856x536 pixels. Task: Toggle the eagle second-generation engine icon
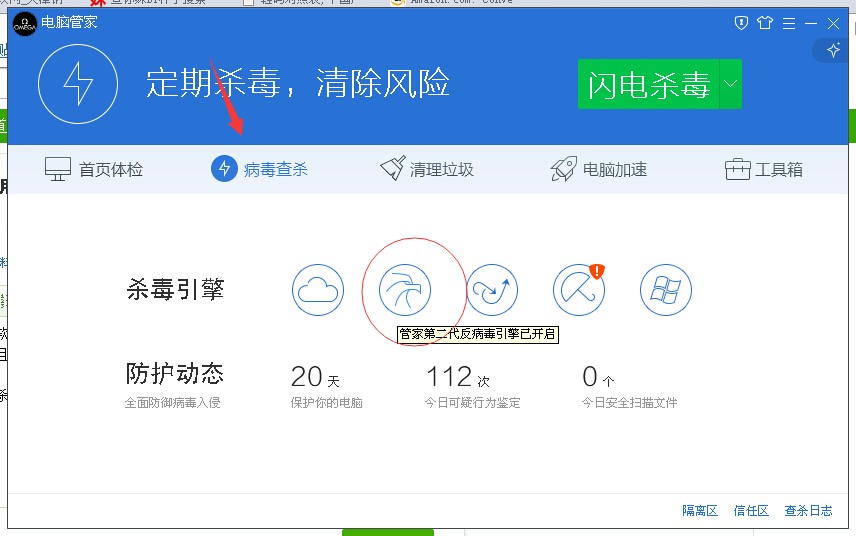pyautogui.click(x=405, y=290)
